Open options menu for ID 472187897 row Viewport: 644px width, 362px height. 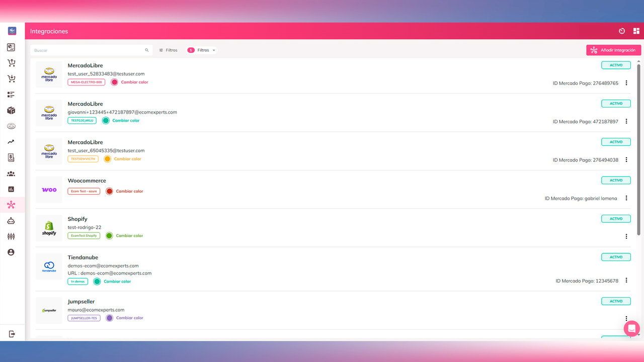click(626, 121)
